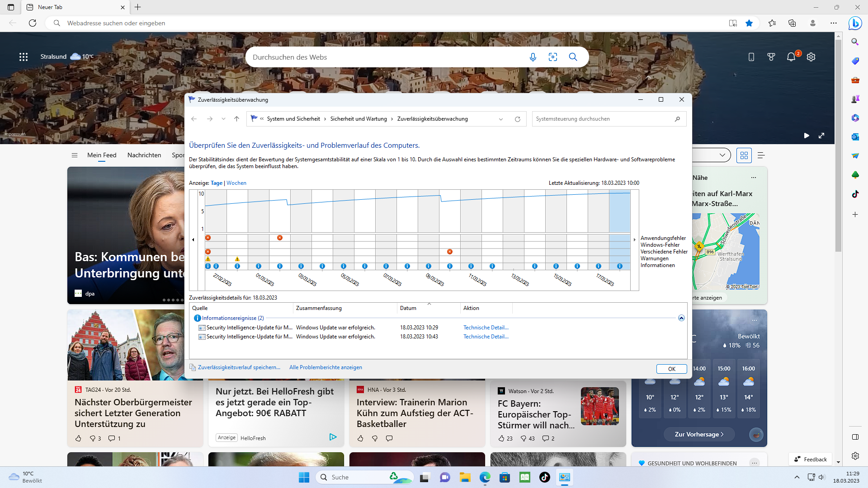Collapse the Informationsereignisse group

[681, 318]
